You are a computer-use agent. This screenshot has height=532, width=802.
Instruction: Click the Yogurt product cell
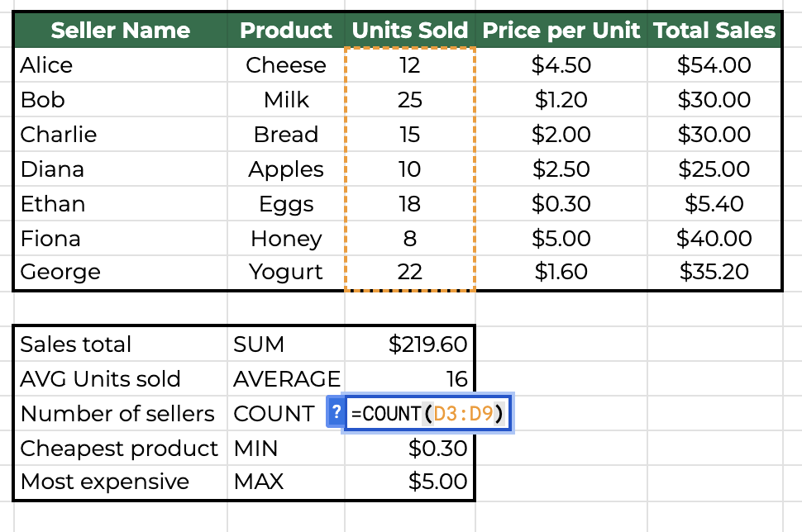tap(286, 272)
